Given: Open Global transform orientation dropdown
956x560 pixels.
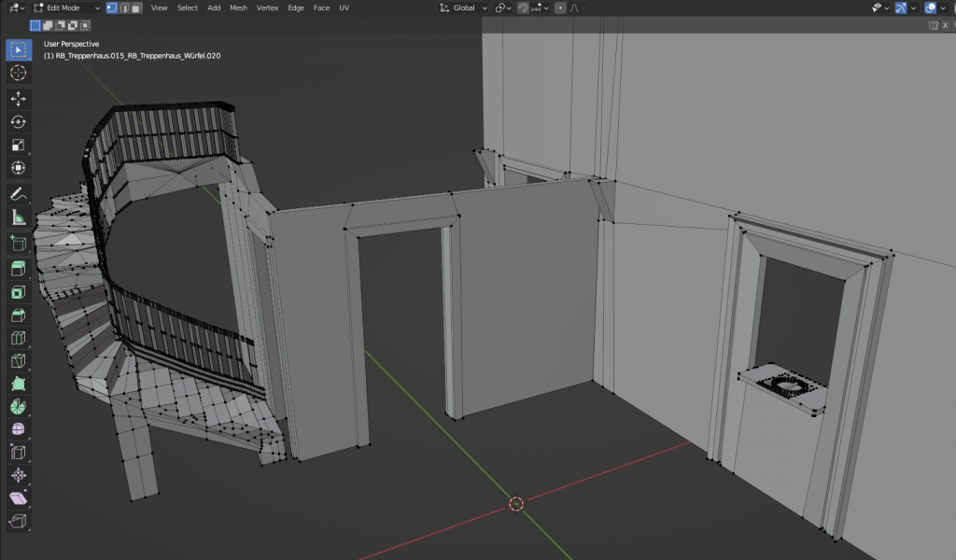Looking at the screenshot, I should point(463,7).
